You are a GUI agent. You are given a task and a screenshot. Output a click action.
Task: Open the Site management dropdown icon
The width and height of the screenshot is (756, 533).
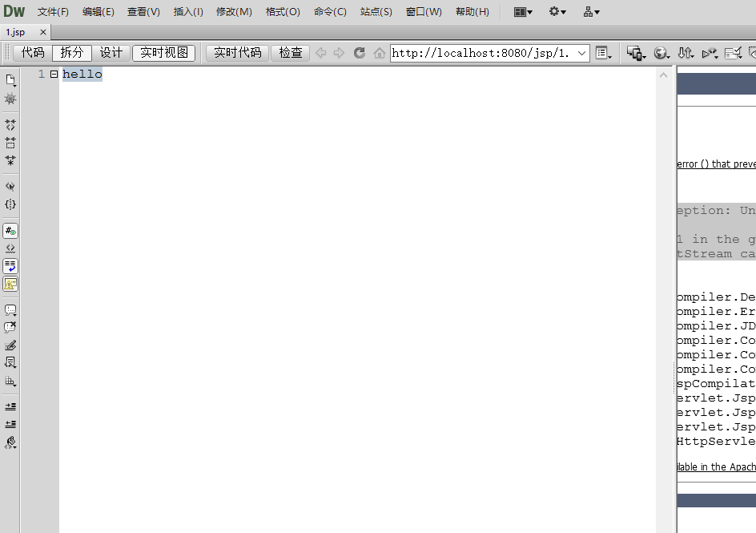(591, 12)
